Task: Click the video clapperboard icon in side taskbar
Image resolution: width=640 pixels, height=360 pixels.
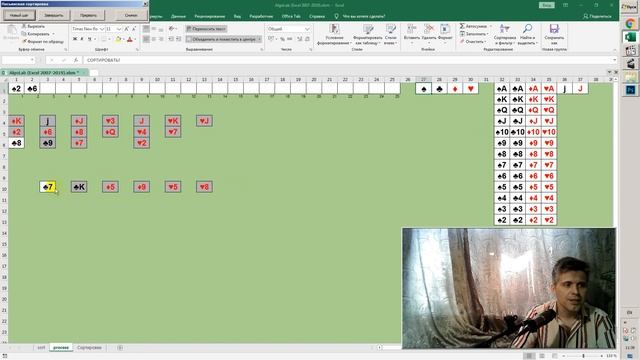Action: pos(630,63)
